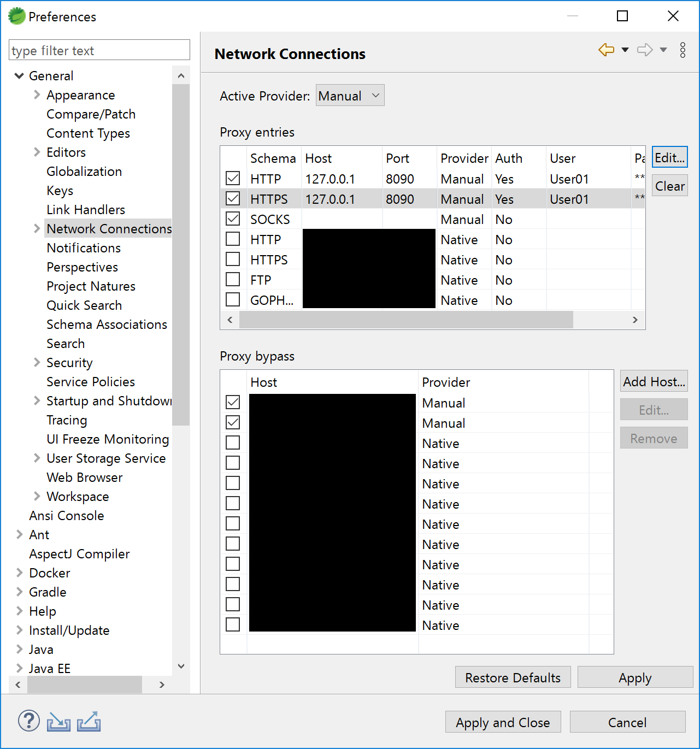
Task: Open the three-dot view menu icon
Action: click(683, 50)
